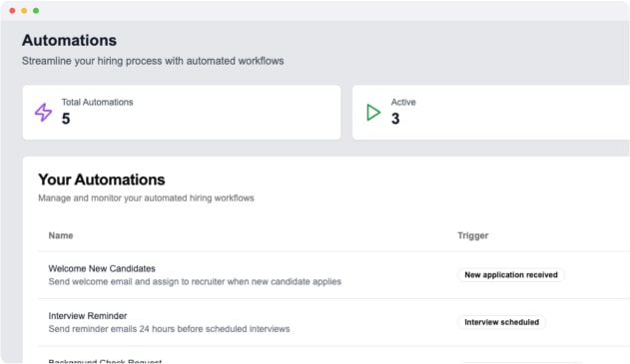The image size is (630, 364).
Task: Sort by the Name column header
Action: pos(61,235)
